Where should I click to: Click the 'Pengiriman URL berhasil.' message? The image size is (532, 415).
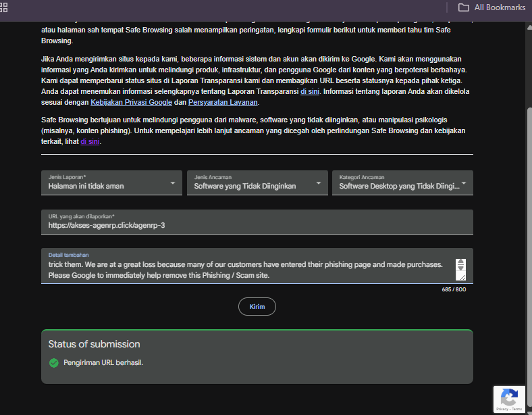pyautogui.click(x=103, y=363)
